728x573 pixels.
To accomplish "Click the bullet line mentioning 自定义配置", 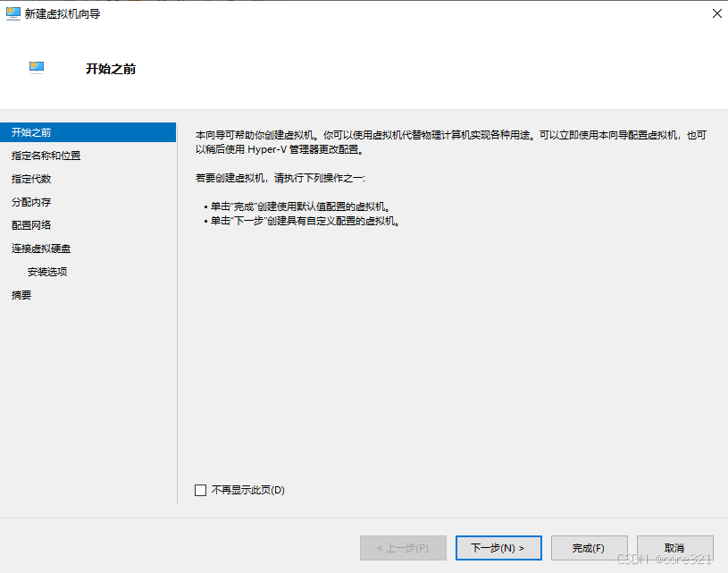I will point(302,221).
